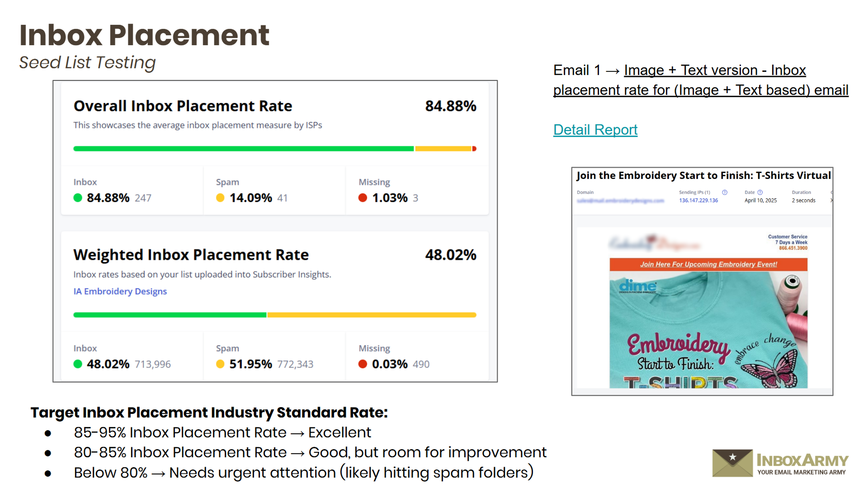
Task: Click the embroidery t-shirt email image
Action: [x=708, y=330]
